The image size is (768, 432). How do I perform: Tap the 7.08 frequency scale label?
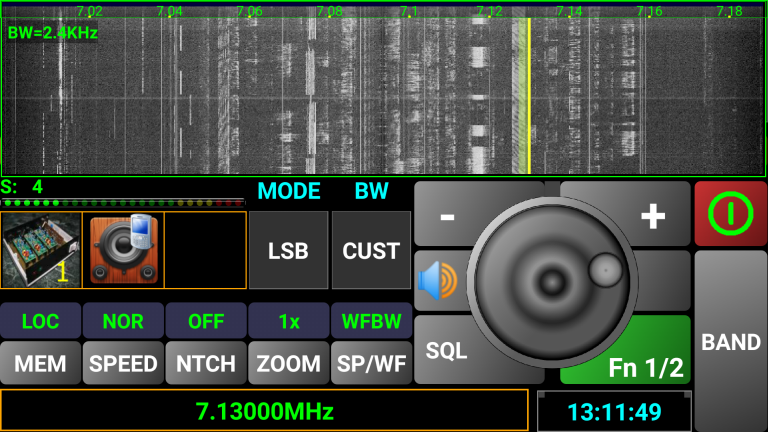tap(329, 11)
